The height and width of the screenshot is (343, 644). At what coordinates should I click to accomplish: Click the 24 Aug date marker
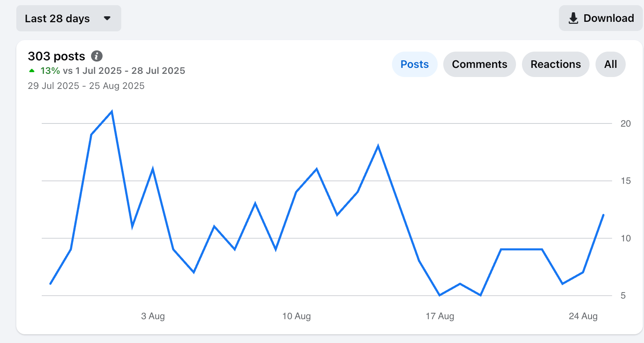583,316
